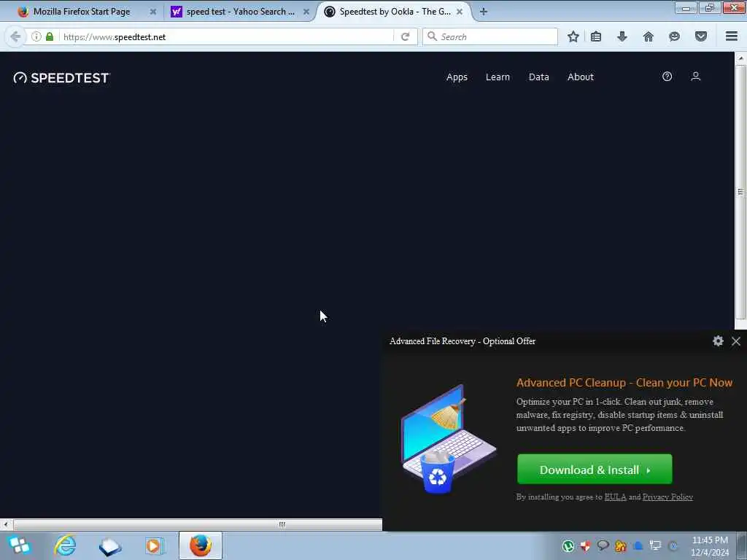747x560 pixels.
Task: Click the vertical scrollbar thumb
Action: [740, 192]
